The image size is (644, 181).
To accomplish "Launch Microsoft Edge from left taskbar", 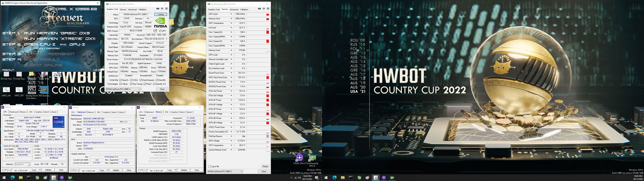I will coord(13,178).
